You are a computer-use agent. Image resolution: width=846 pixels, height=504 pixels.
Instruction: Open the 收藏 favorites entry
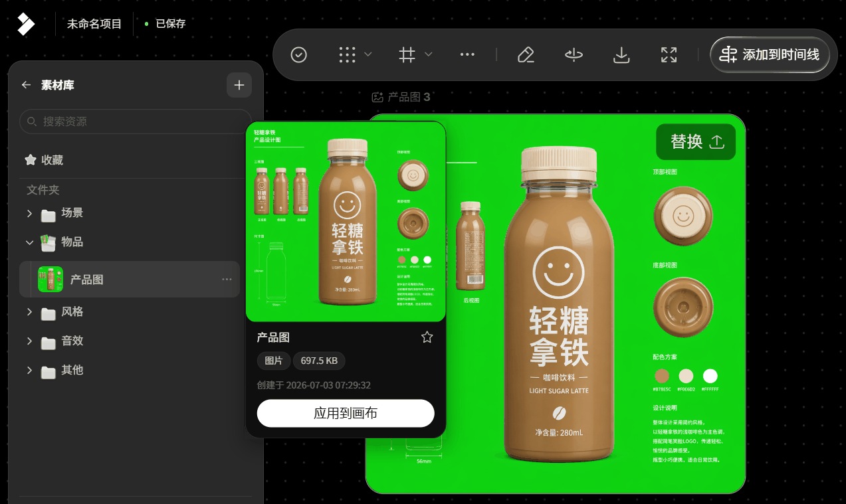[x=44, y=160]
